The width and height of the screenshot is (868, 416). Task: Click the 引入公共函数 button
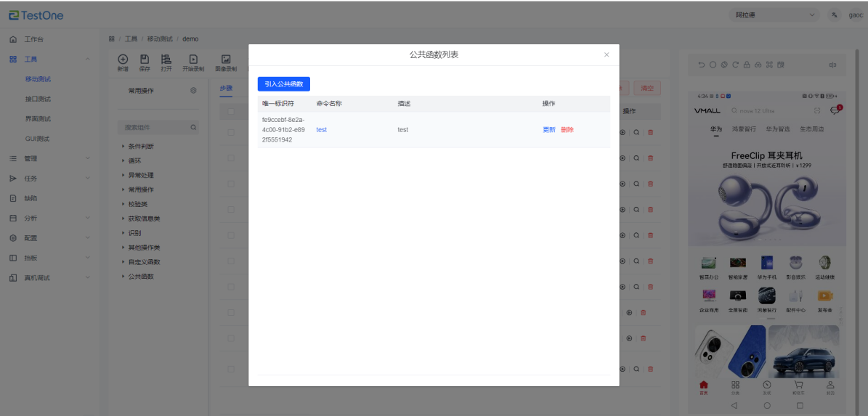click(x=283, y=84)
